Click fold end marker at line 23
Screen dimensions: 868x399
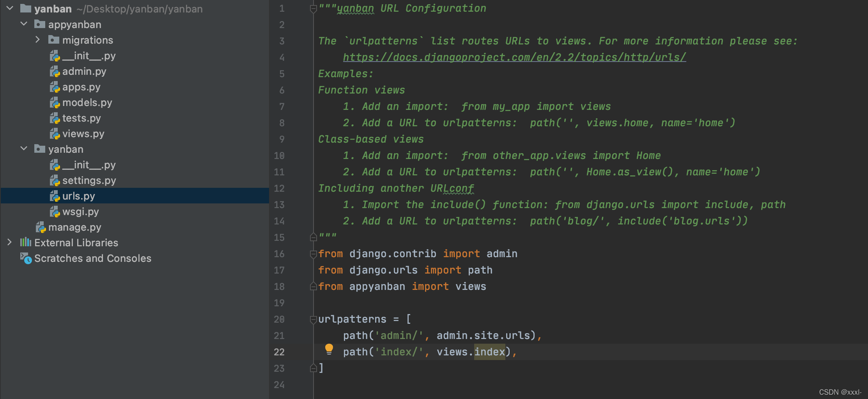tap(313, 368)
